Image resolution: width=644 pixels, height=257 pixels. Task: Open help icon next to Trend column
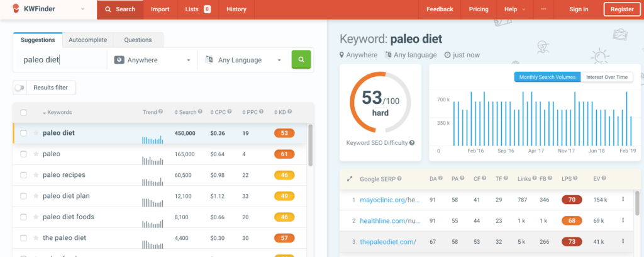coord(160,112)
